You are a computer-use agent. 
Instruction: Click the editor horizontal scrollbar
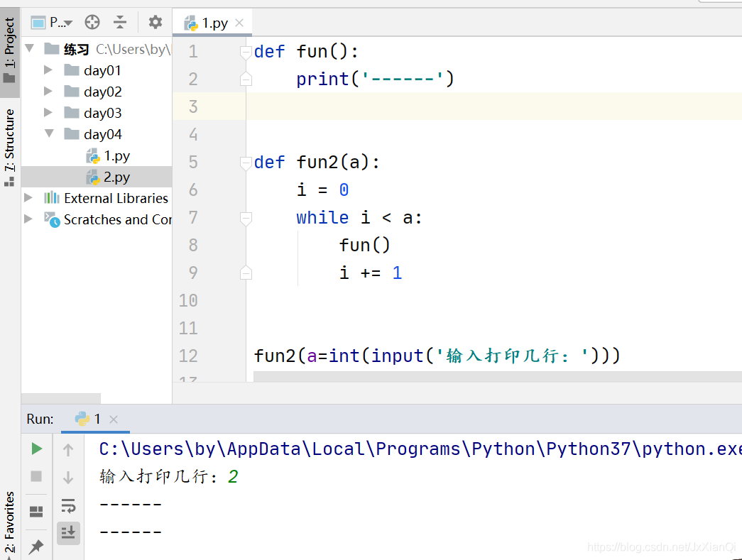click(498, 376)
